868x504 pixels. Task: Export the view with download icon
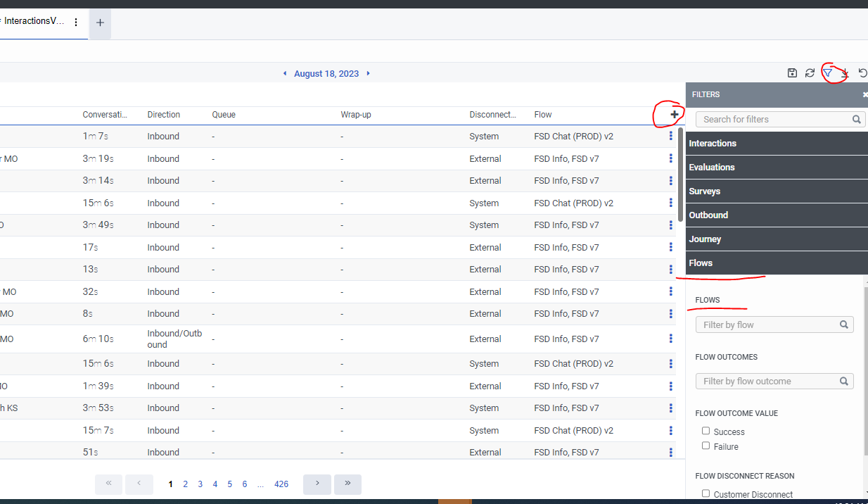845,73
